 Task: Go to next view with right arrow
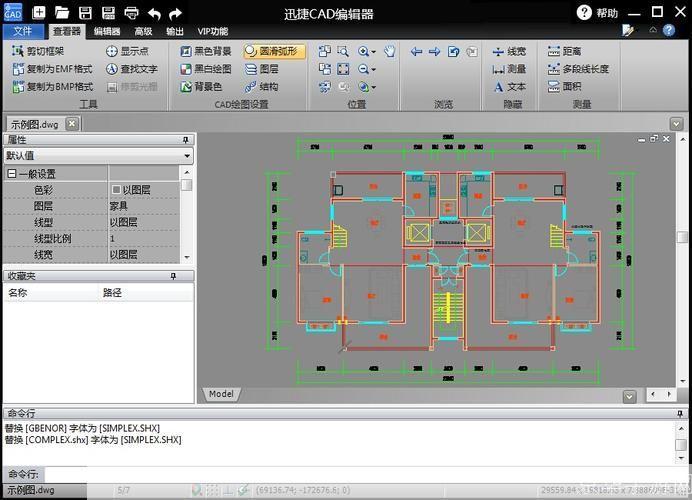[435, 52]
